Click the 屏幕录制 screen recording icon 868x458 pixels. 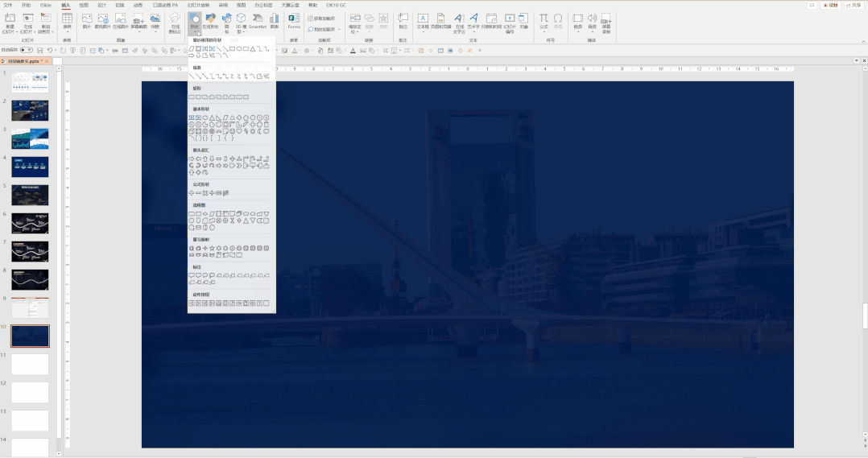click(x=606, y=21)
